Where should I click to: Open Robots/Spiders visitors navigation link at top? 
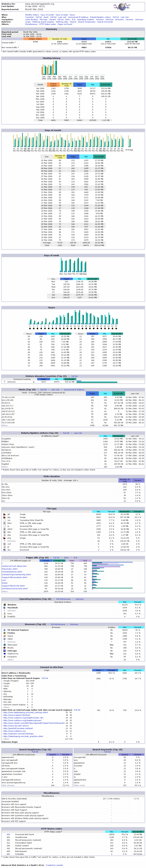(100, 17)
